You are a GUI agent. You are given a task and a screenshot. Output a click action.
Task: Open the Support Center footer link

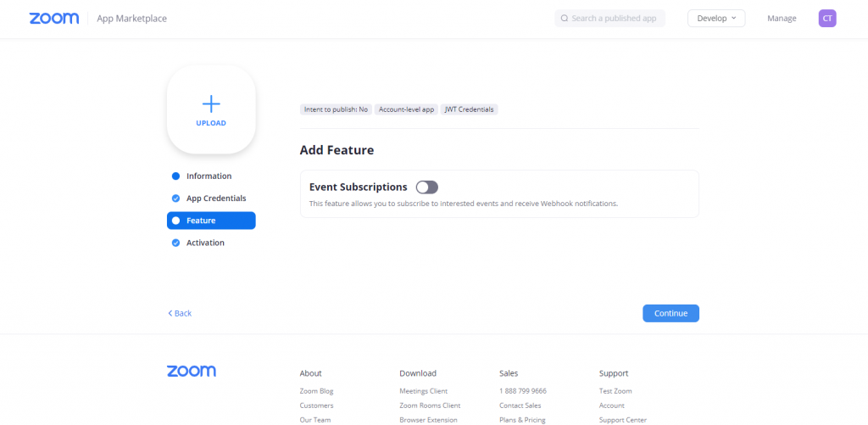coord(622,420)
